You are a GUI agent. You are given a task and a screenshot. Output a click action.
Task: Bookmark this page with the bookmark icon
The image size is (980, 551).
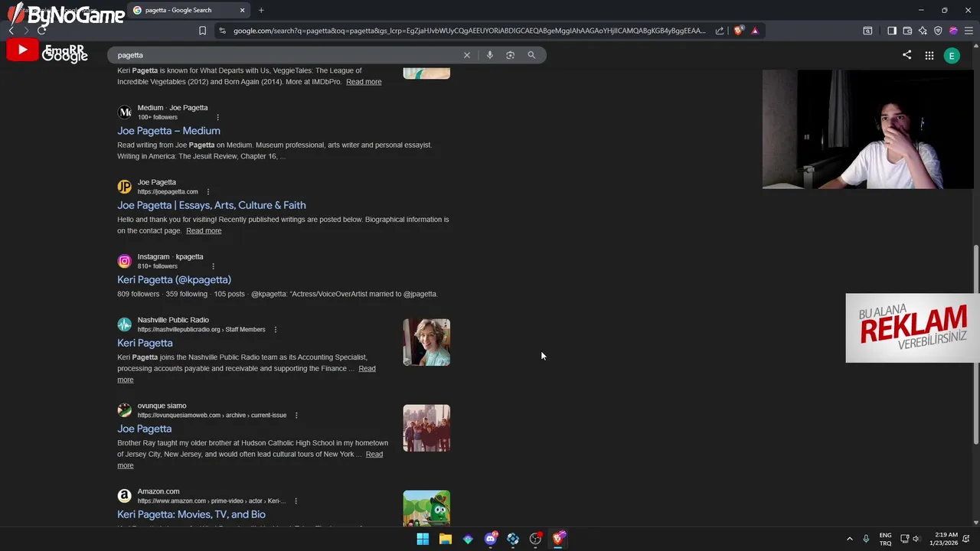coord(202,31)
